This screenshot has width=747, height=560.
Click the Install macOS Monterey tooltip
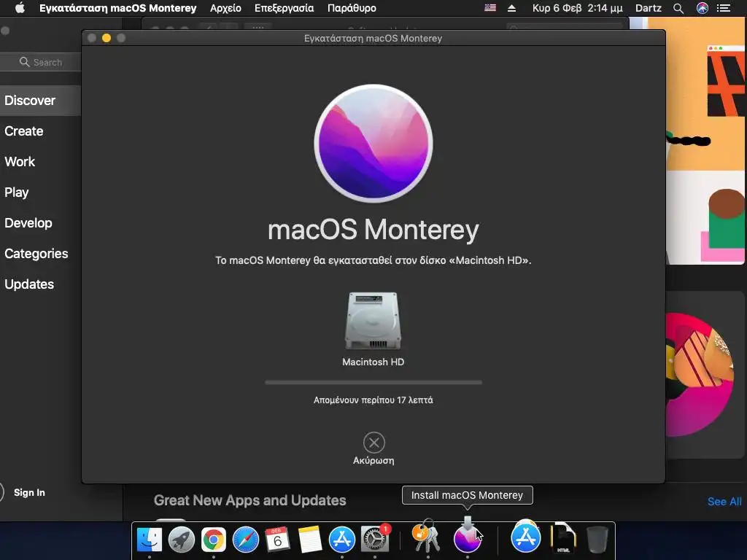click(x=468, y=495)
